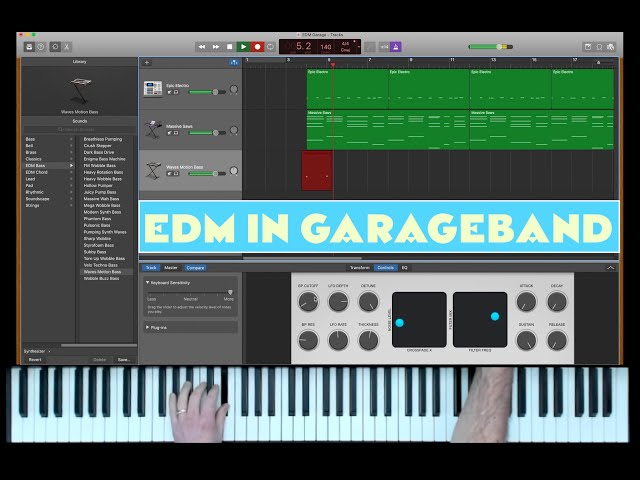
Task: Click the Rewind transport button
Action: pyautogui.click(x=202, y=47)
